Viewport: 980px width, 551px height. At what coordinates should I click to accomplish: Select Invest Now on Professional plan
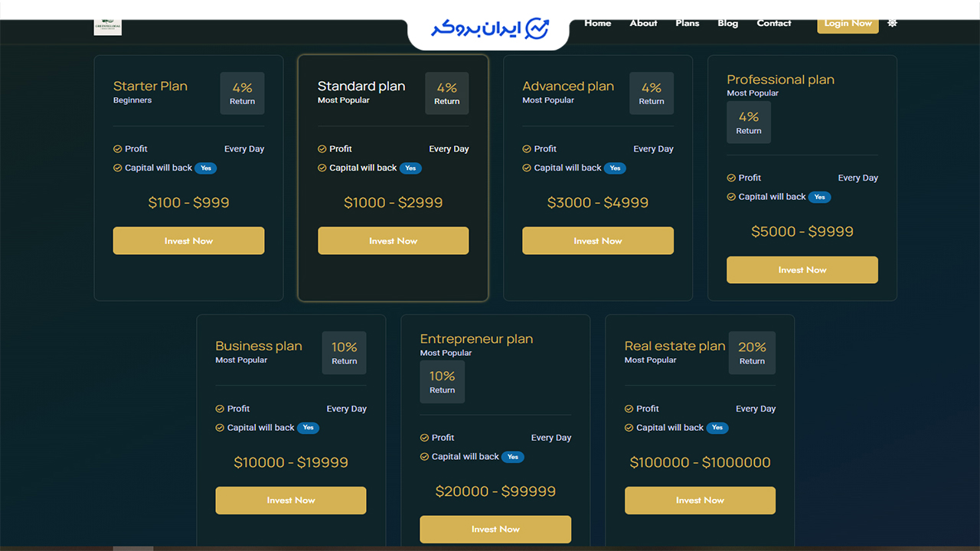pos(802,270)
